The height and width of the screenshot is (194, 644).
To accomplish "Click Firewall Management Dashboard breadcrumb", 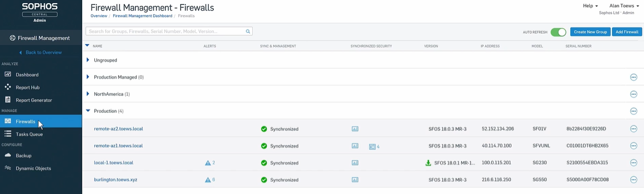I will pyautogui.click(x=142, y=16).
